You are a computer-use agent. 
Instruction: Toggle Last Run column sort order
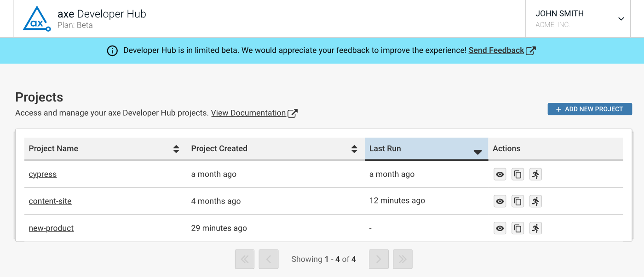(x=477, y=152)
